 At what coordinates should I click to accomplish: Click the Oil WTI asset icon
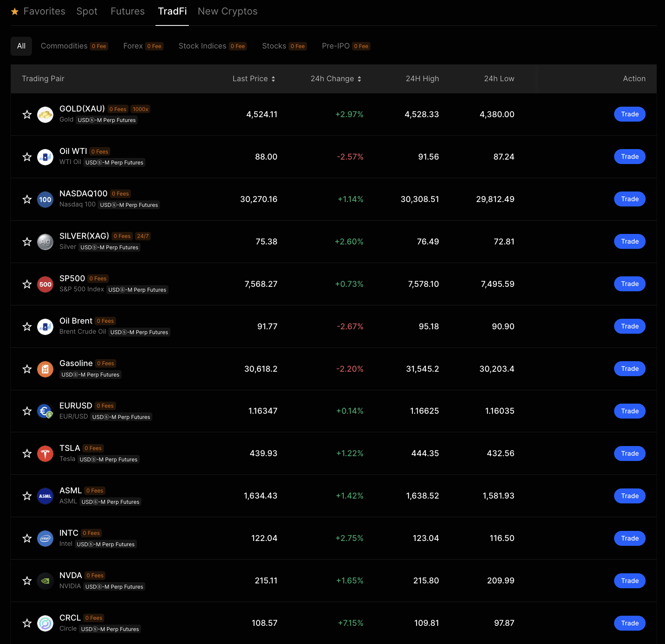click(45, 157)
